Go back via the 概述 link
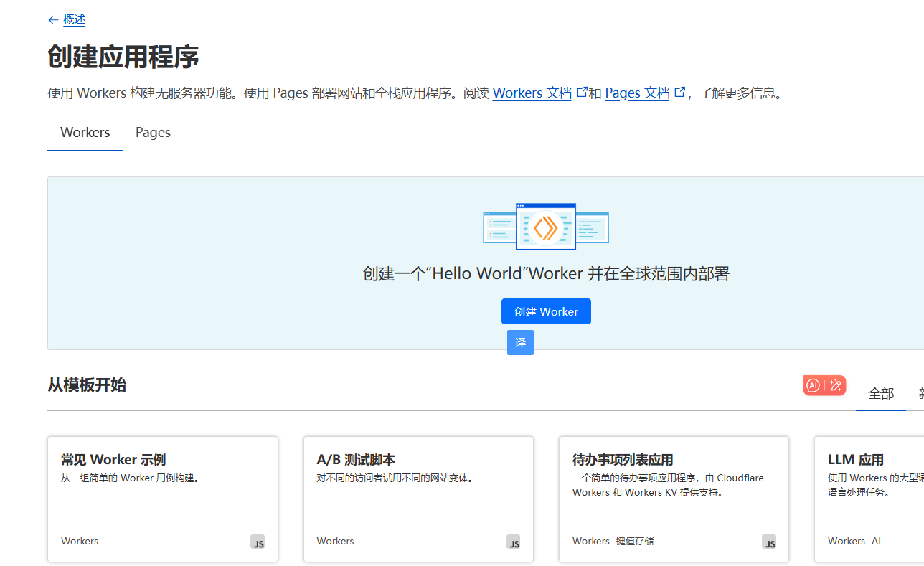The height and width of the screenshot is (566, 924). point(74,19)
